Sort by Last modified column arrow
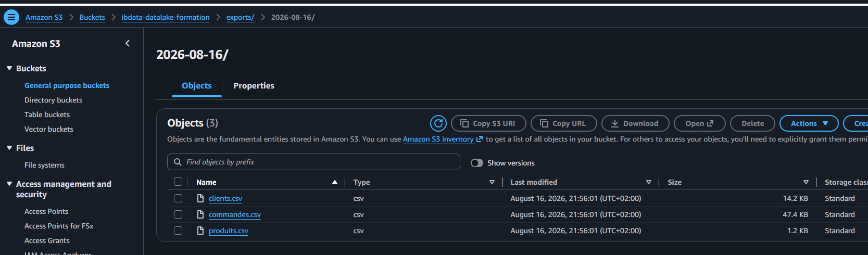 coord(649,182)
